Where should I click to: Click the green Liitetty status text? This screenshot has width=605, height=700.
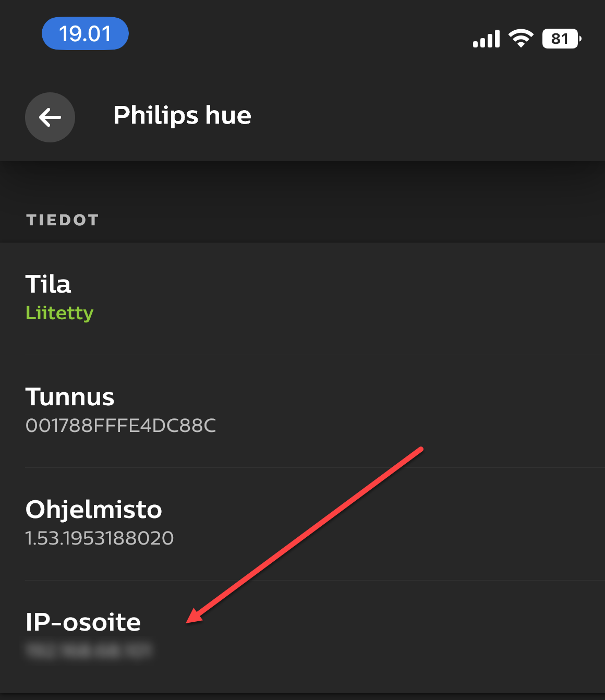pyautogui.click(x=59, y=313)
